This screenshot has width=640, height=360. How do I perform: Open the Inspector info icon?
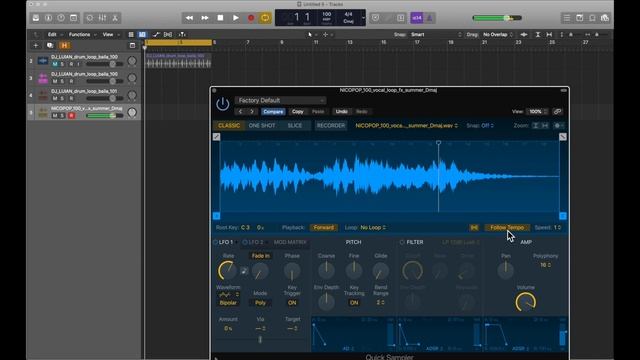coord(48,18)
